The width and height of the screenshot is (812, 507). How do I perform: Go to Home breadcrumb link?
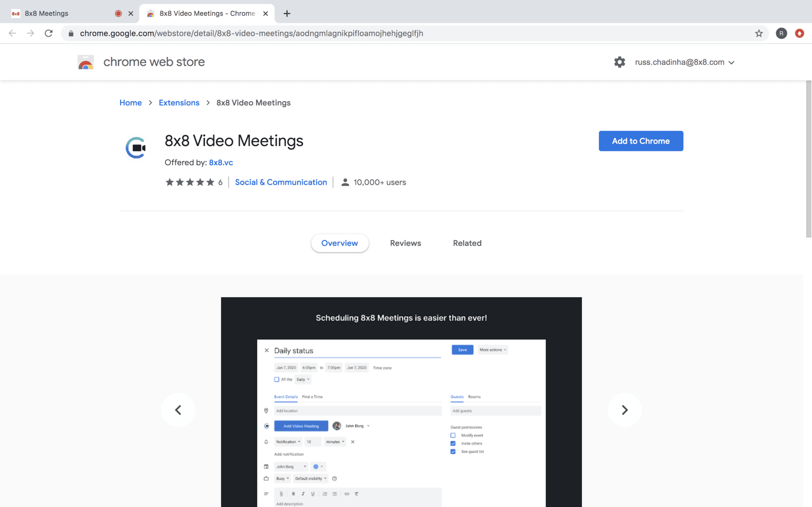click(x=131, y=103)
